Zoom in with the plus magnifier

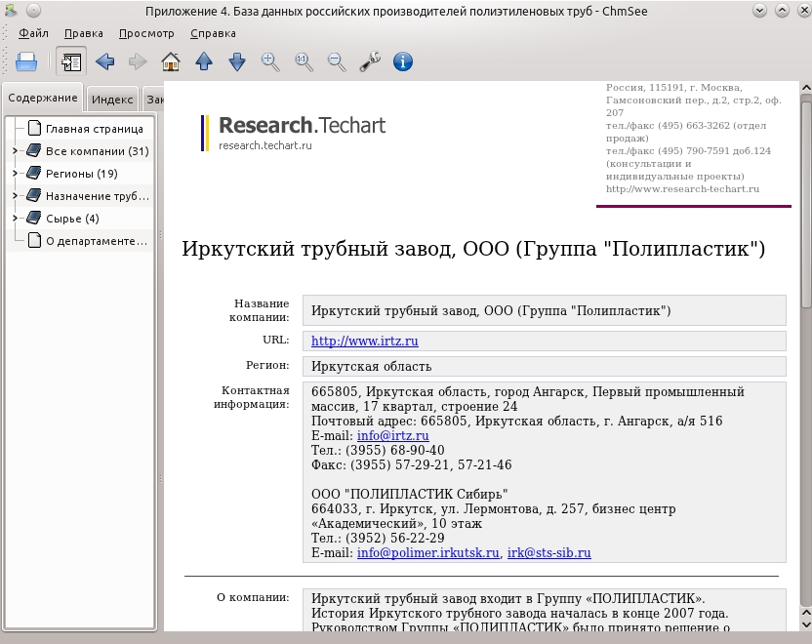[x=270, y=61]
